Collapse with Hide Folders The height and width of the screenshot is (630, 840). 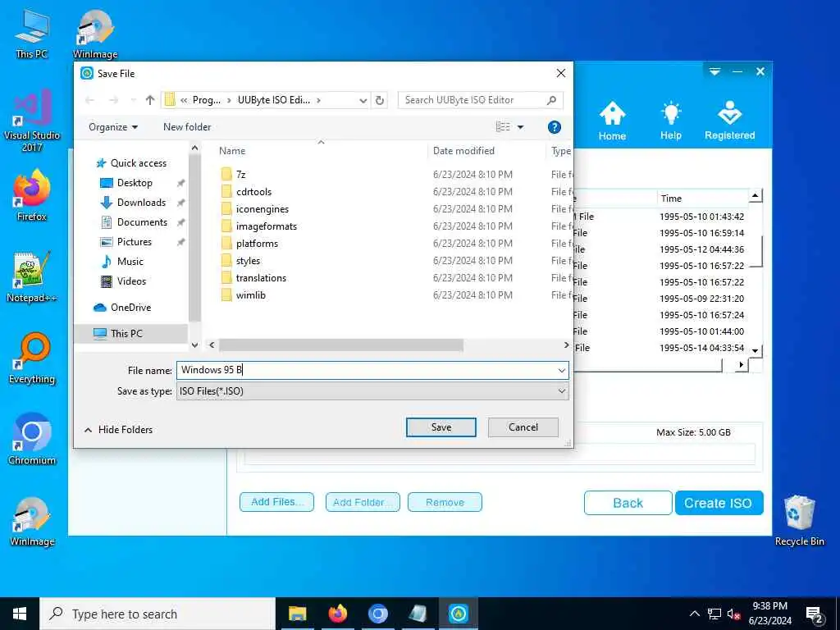[118, 430]
